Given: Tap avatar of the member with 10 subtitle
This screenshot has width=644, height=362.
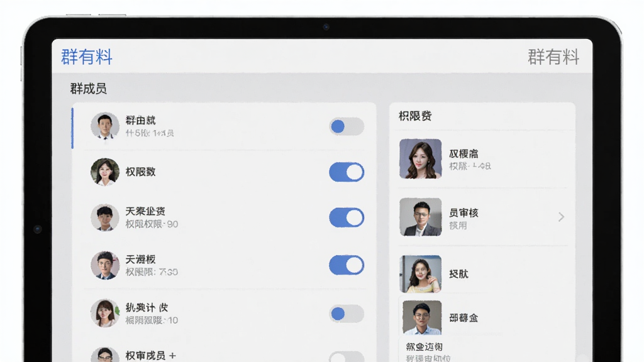Looking at the screenshot, I should coord(105,313).
